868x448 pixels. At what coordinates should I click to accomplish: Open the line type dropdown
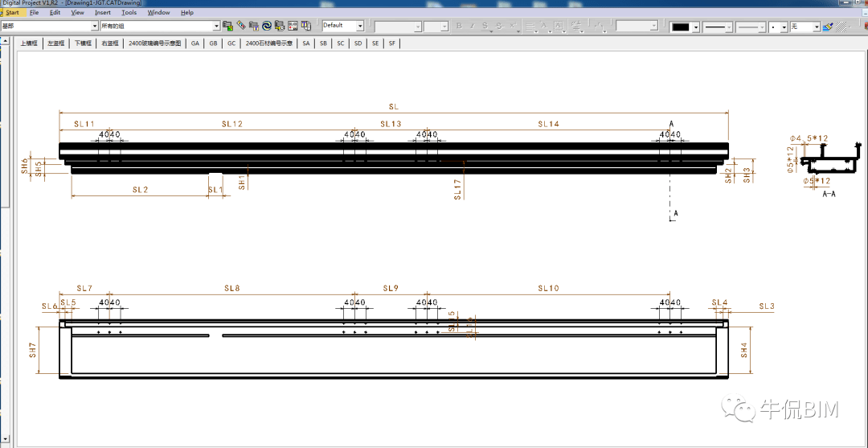[x=762, y=27]
